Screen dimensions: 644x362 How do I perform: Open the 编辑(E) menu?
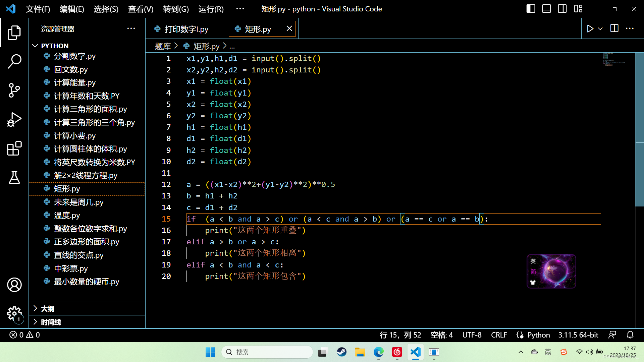72,9
